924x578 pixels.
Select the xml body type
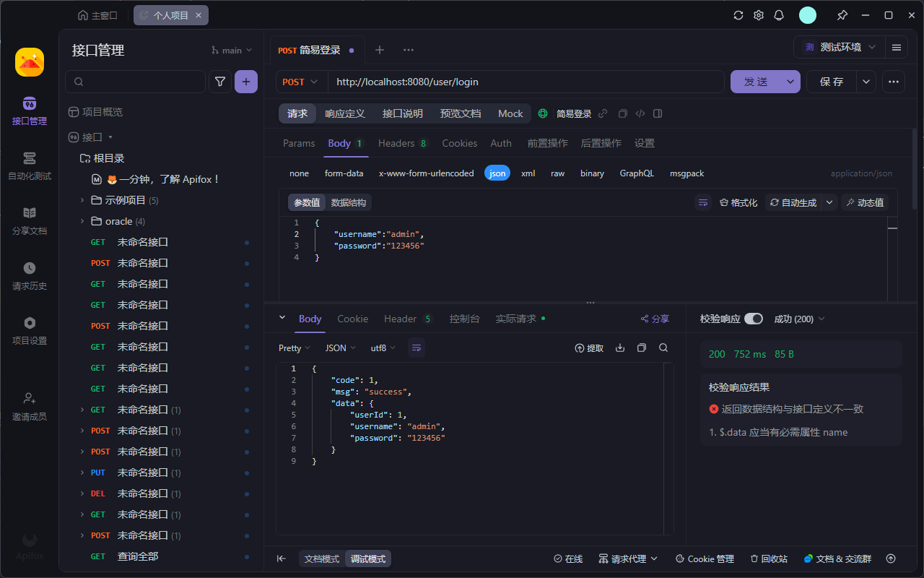click(528, 173)
